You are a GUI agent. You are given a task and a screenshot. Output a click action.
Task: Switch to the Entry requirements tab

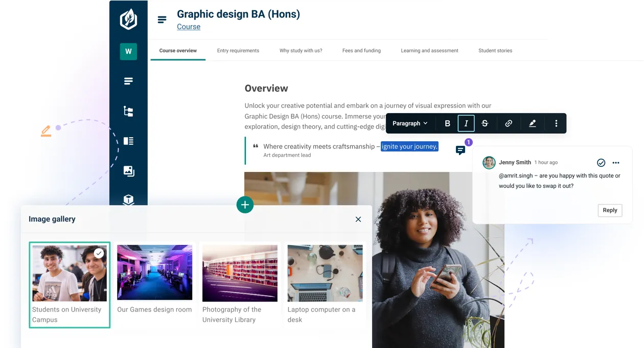tap(238, 51)
